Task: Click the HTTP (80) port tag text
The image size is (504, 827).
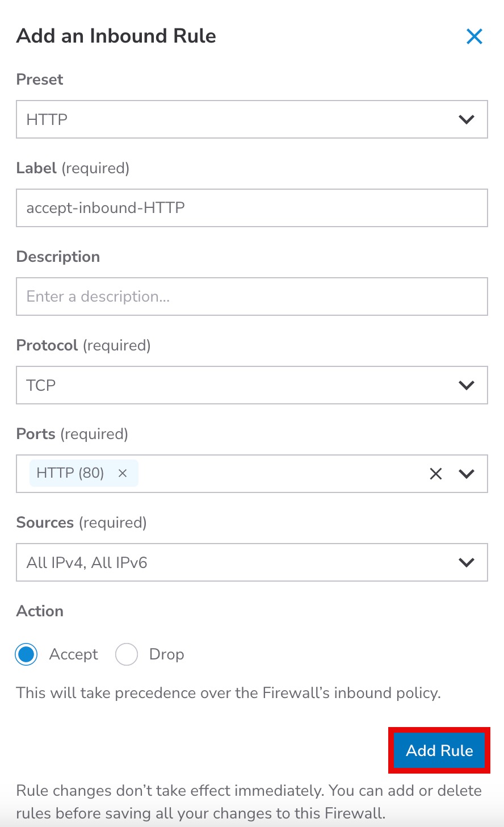Action: click(70, 473)
